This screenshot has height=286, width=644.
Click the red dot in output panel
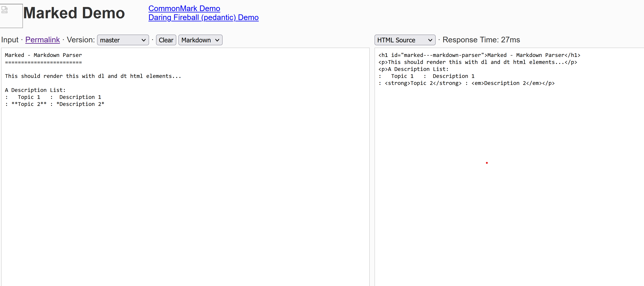[x=487, y=163]
